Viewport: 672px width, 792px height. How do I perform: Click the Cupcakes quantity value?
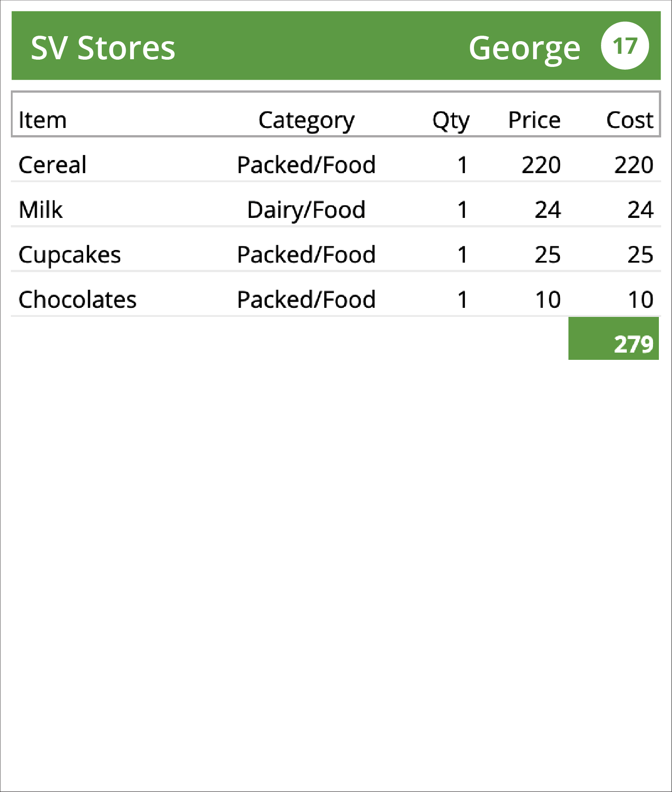coord(462,255)
